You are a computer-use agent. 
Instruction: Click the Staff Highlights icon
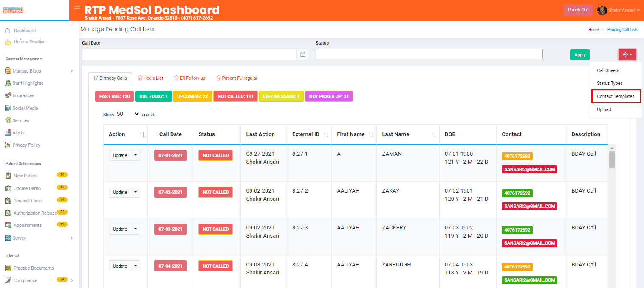pos(8,83)
